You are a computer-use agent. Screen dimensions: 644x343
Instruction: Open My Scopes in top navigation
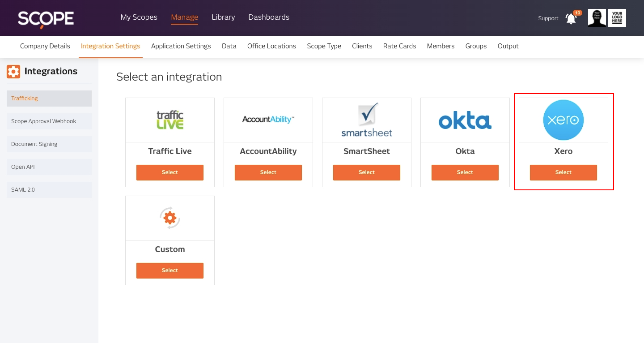click(139, 17)
